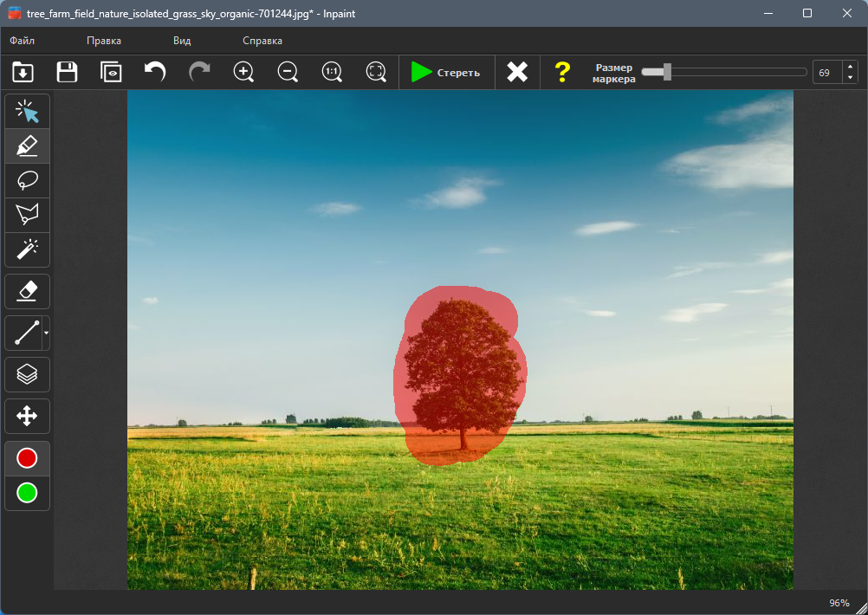The height and width of the screenshot is (615, 868).
Task: Activate the Magic Wand tool
Action: click(27, 249)
